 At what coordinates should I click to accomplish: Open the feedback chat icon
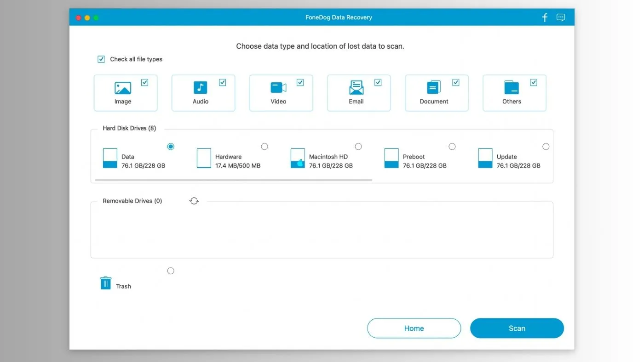(x=561, y=17)
